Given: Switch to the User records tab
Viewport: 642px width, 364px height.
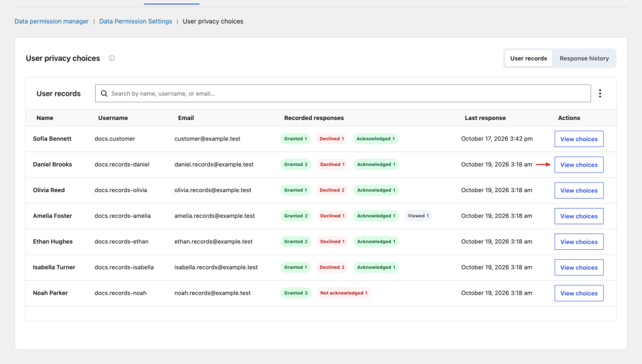Looking at the screenshot, I should 528,58.
